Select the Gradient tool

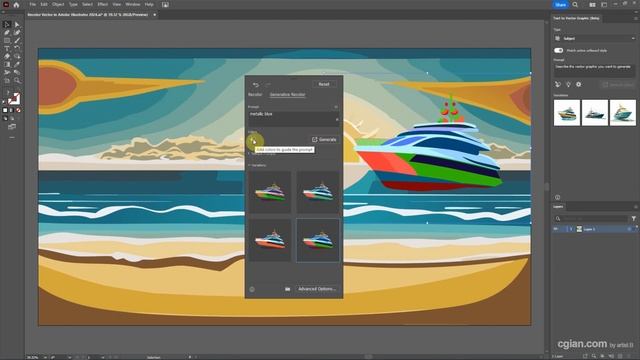[7, 64]
